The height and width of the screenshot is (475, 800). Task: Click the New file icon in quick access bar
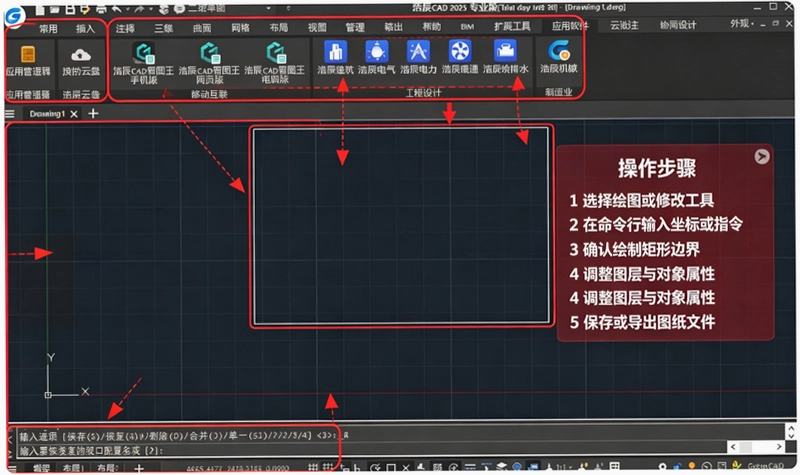40,9
